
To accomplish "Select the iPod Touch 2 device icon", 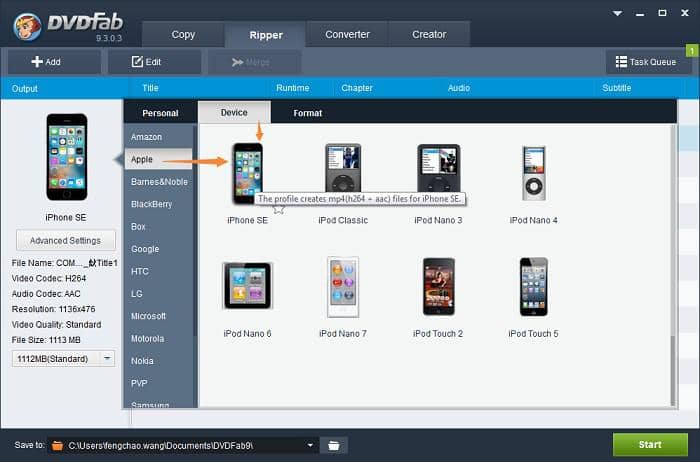I will coord(438,286).
